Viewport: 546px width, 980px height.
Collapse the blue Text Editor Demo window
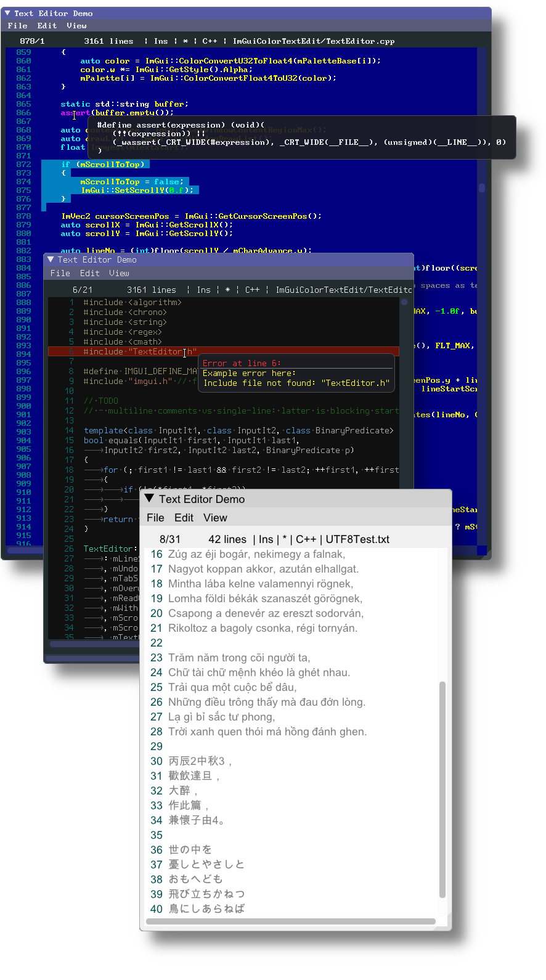[8, 13]
